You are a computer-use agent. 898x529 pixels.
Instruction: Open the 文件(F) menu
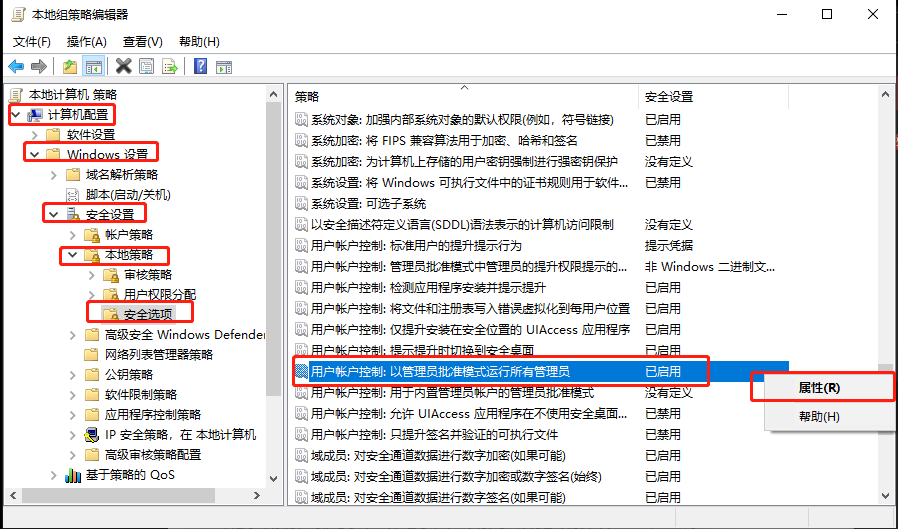coord(31,42)
